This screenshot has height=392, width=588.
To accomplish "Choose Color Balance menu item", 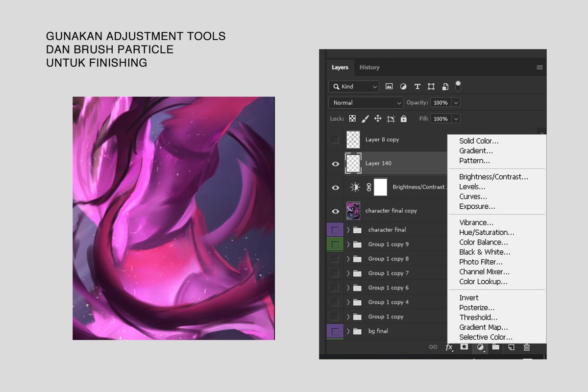I will coord(484,242).
